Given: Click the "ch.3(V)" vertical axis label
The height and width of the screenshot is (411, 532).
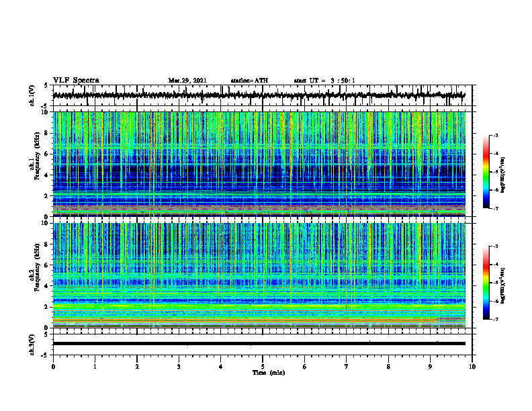Looking at the screenshot, I should 32,345.
